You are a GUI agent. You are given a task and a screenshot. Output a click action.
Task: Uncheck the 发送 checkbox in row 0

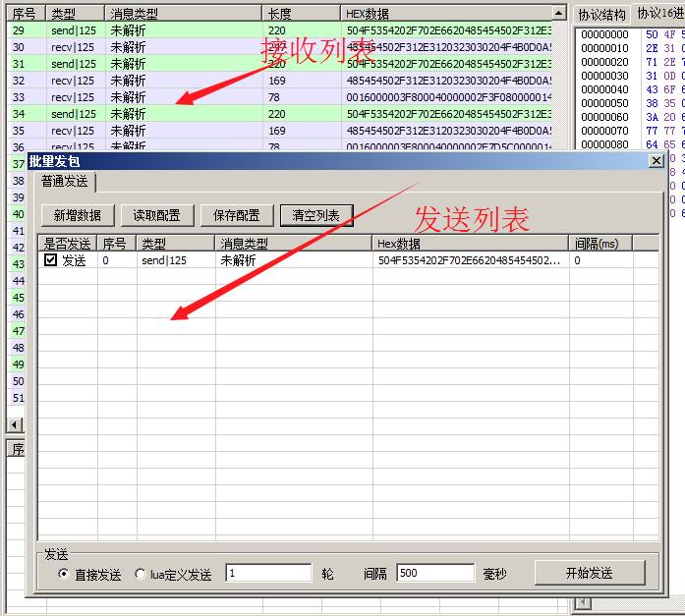point(50,260)
